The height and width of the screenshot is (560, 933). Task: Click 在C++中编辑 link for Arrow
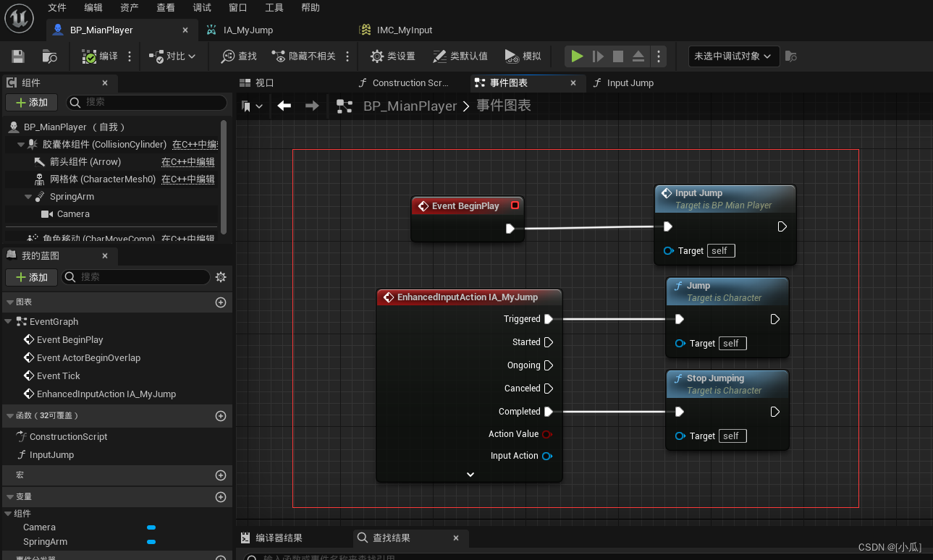click(187, 161)
